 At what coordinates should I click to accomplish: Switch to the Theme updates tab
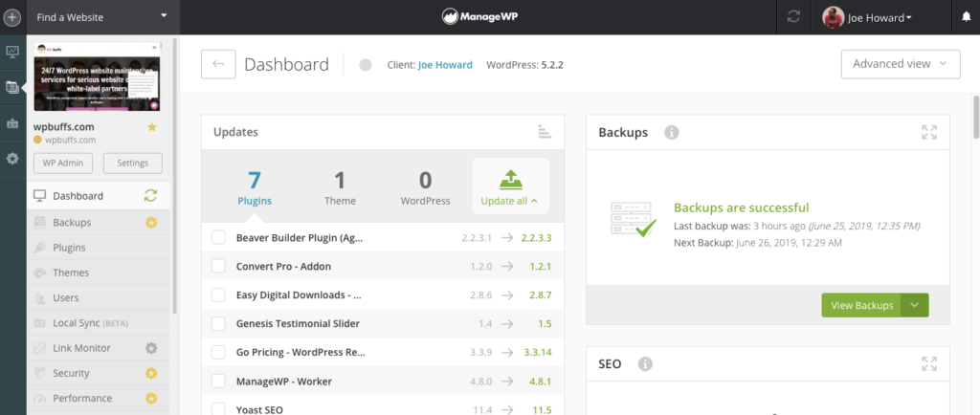point(340,187)
